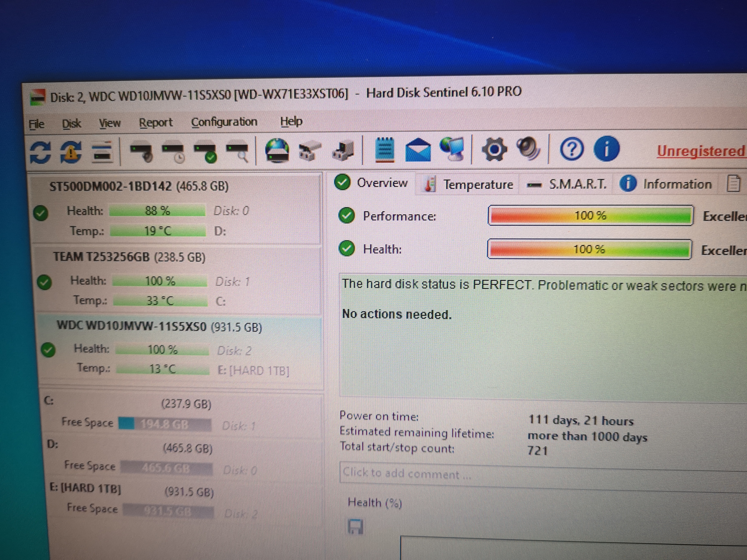Image resolution: width=747 pixels, height=560 pixels.
Task: Click the Performance 100 % bar
Action: 591,215
